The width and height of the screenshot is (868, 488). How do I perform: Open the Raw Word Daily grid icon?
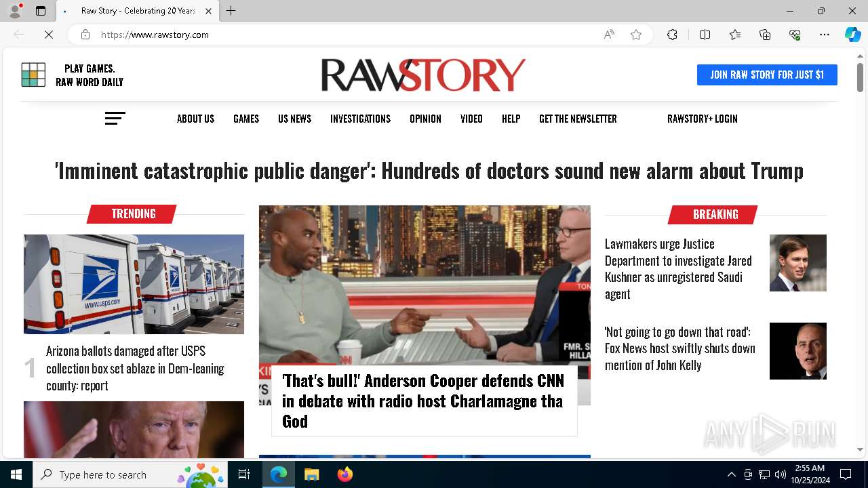coord(33,75)
